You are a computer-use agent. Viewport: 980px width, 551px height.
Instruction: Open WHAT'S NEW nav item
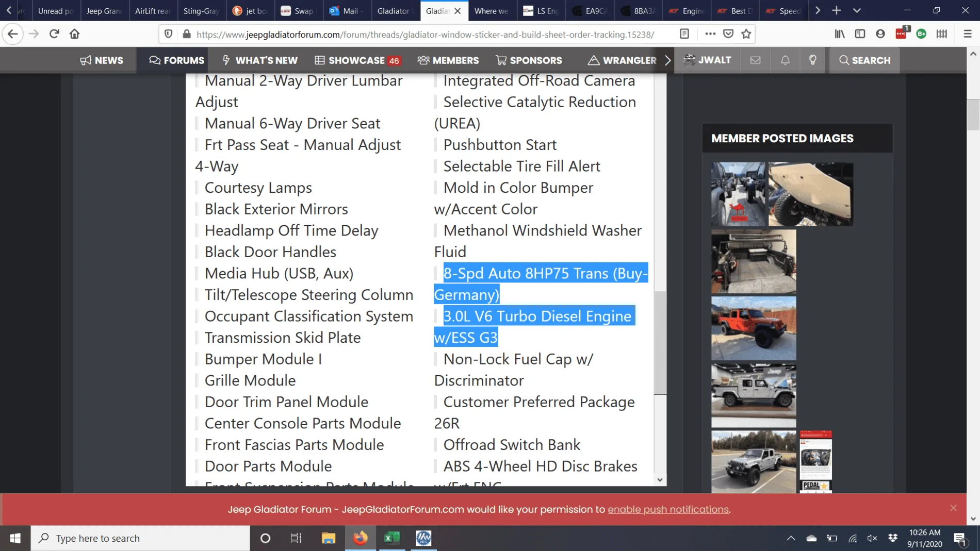coord(260,60)
